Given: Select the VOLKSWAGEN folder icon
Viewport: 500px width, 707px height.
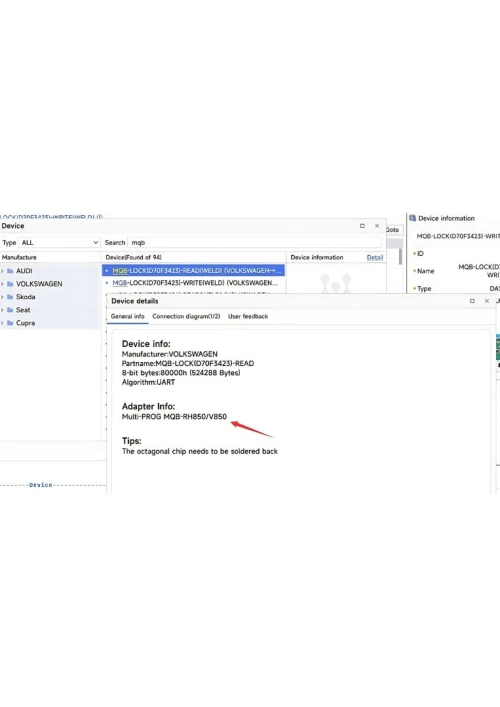Looking at the screenshot, I should click(x=10, y=284).
